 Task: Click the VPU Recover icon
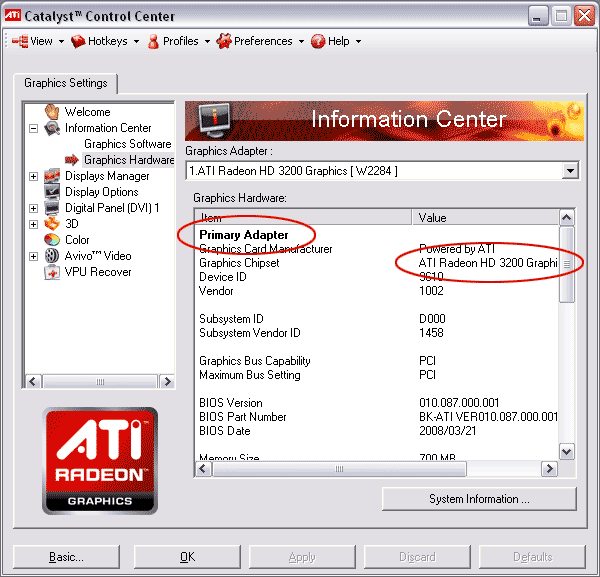(52, 272)
